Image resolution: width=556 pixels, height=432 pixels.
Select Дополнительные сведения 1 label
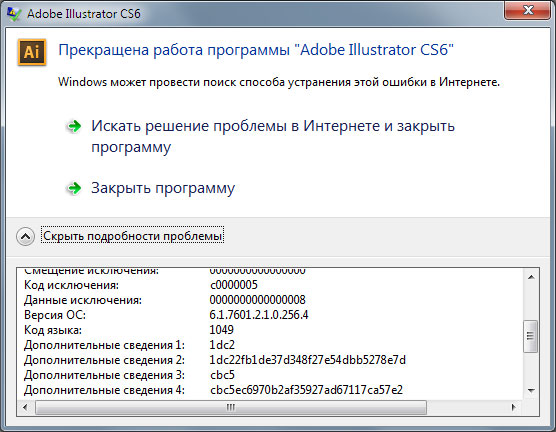(104, 345)
